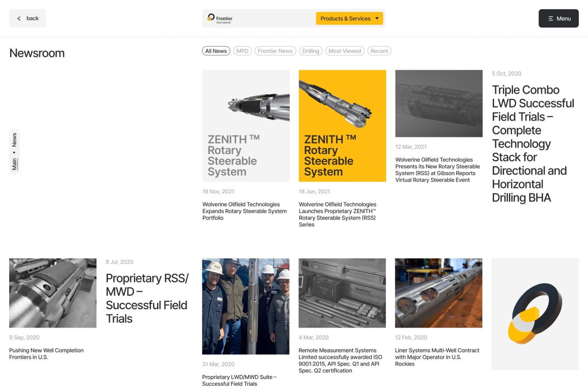Click the 8 Jul, 2020 date

pos(119,262)
